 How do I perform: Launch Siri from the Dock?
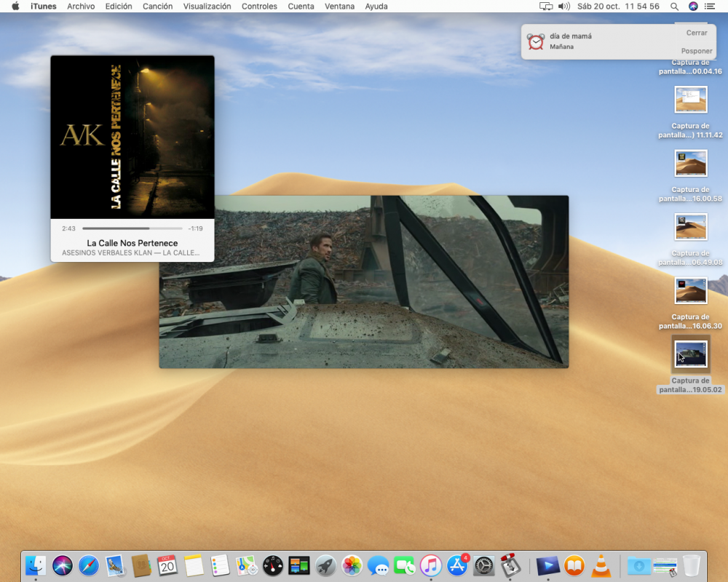pos(62,566)
